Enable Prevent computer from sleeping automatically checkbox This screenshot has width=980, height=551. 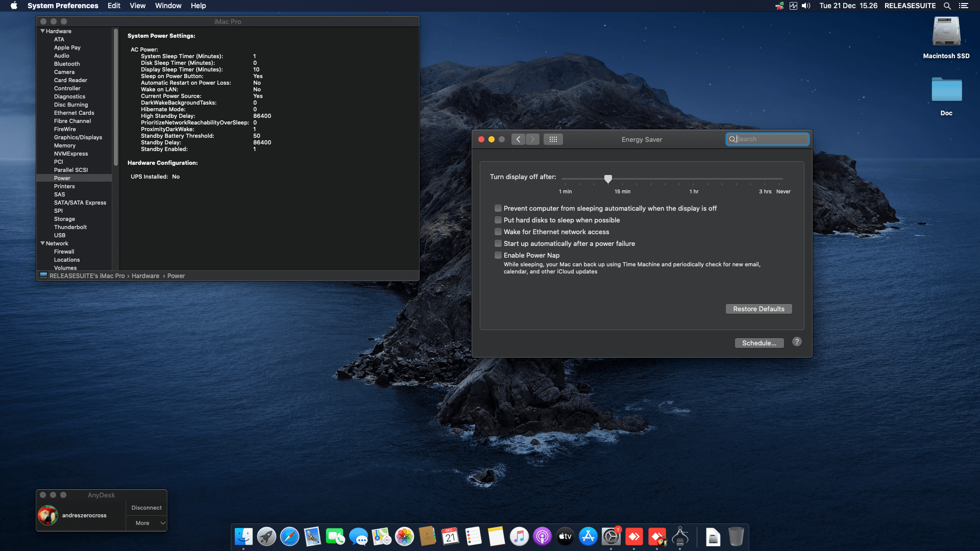coord(498,208)
